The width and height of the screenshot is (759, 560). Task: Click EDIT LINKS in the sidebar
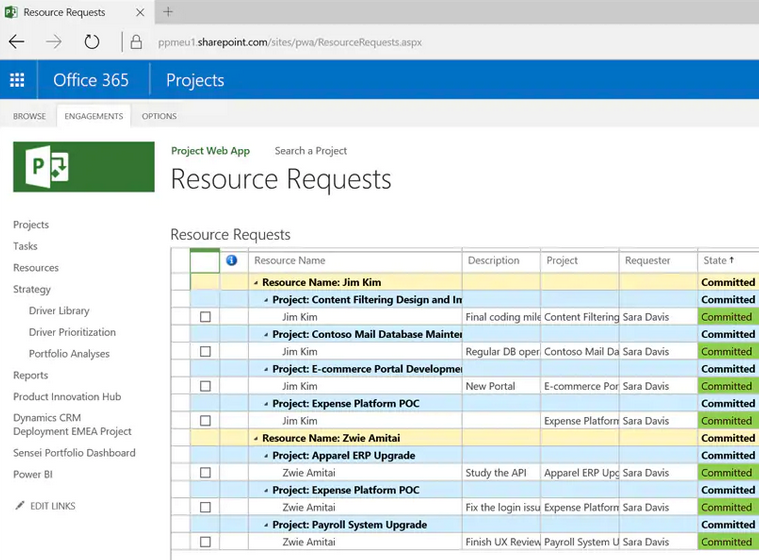(x=53, y=506)
